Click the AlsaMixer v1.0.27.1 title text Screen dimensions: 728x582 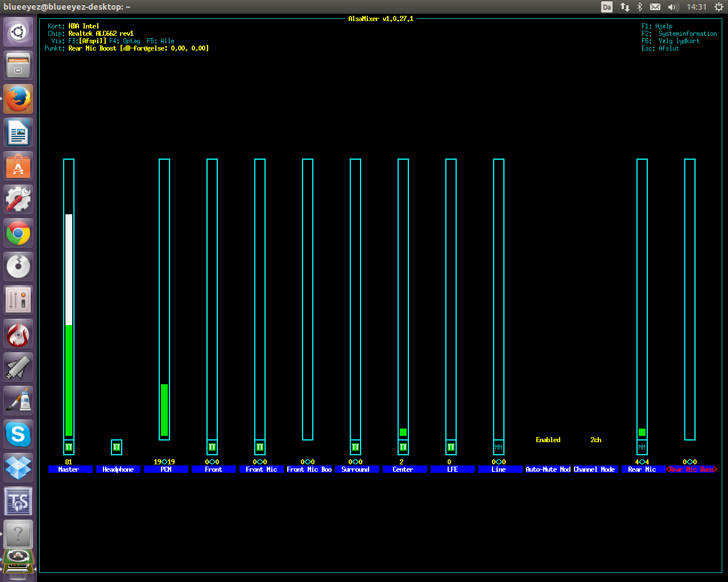click(x=381, y=19)
